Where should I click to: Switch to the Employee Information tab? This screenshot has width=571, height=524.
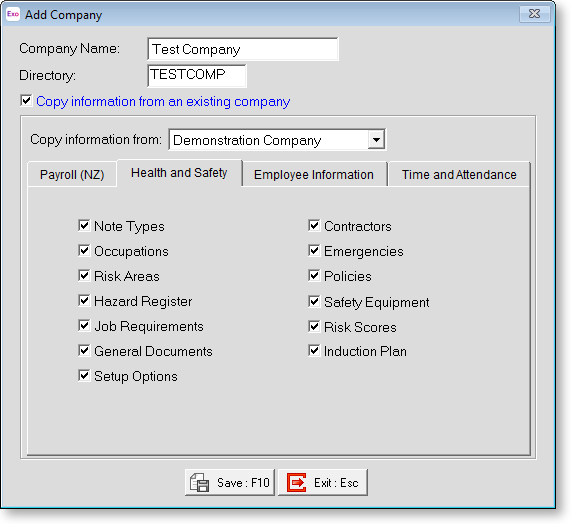[x=314, y=175]
